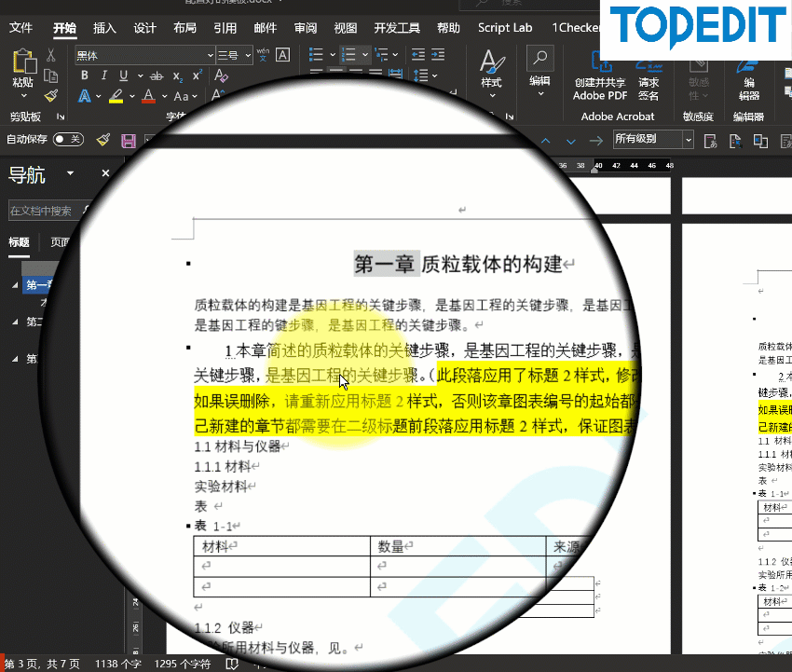Click the Paste (粘贴) clipboard icon
The width and height of the screenshot is (792, 672).
coord(23,62)
